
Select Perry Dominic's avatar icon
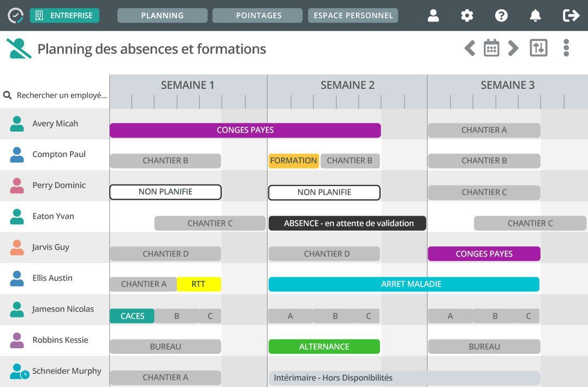click(17, 186)
